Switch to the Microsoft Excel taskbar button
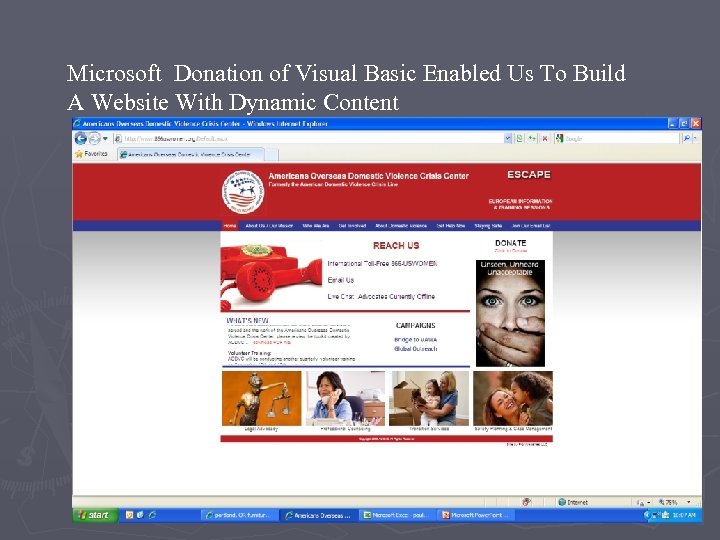Screen dimensions: 720x540 [x=397, y=515]
